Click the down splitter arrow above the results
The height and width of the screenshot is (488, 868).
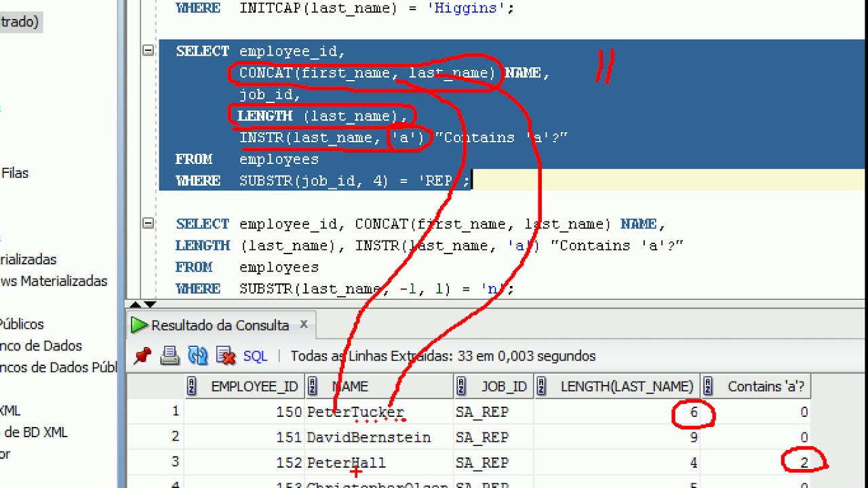150,305
